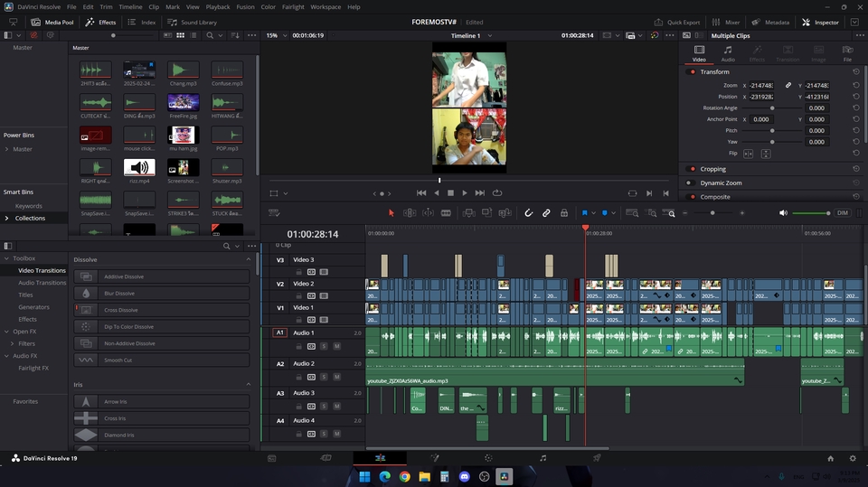This screenshot has width=868, height=487.
Task: Reset Transform settings with the reset icon
Action: tap(855, 71)
